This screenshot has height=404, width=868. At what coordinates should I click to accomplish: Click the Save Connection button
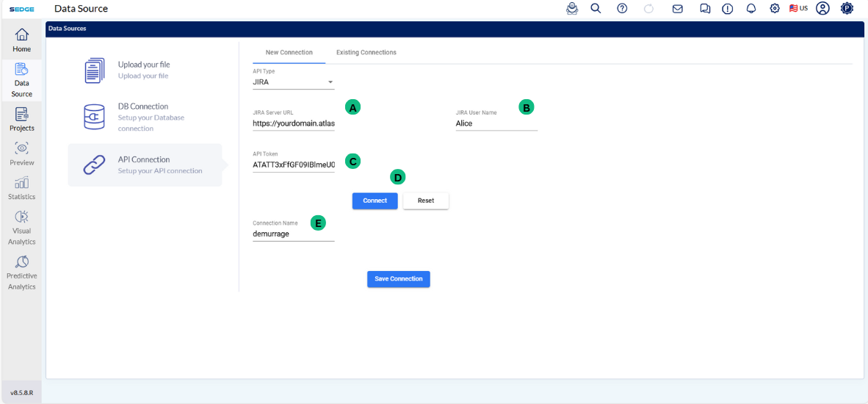(399, 279)
